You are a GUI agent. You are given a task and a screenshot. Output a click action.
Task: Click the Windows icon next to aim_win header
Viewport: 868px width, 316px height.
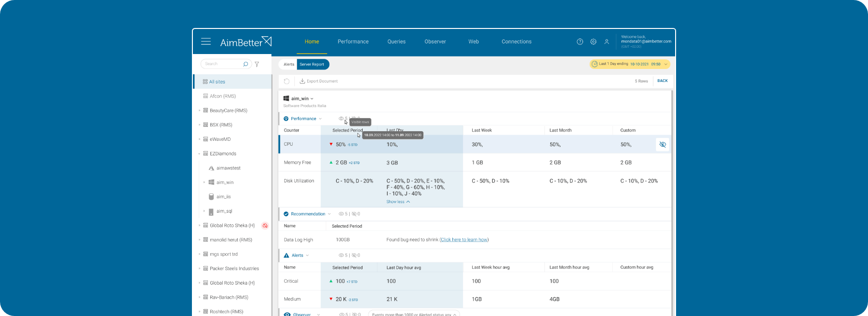286,98
